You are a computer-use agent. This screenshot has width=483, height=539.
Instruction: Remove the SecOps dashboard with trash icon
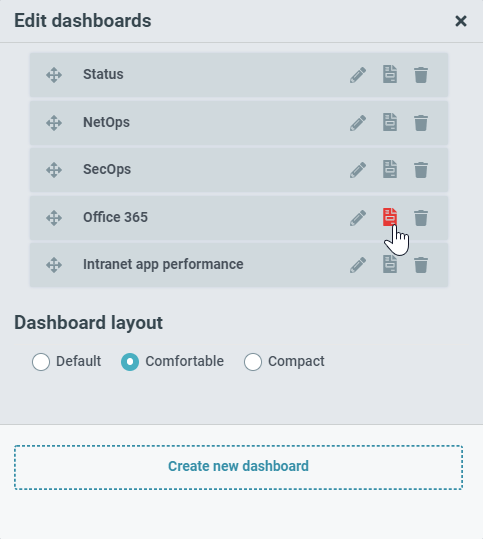click(x=421, y=170)
